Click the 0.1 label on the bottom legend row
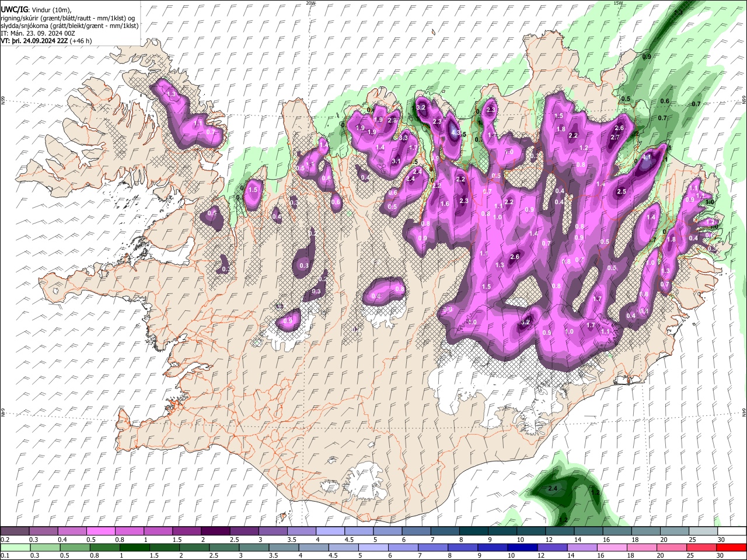Viewport: 747px width, 560px height. [x=5, y=556]
